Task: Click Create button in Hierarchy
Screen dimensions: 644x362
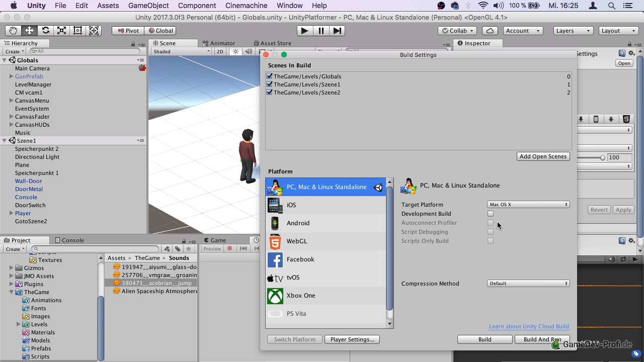Action: coord(14,51)
